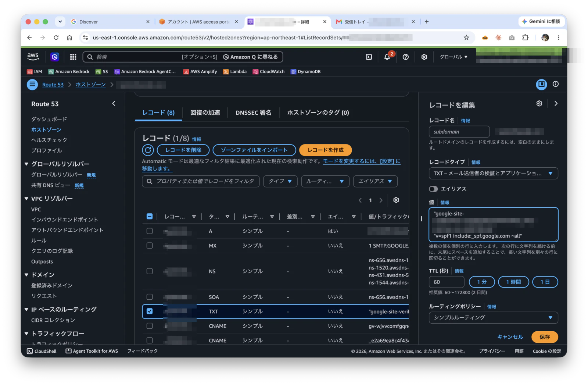Toggle the split panel view icon
Screen dimensions: 588x385
[541, 84]
